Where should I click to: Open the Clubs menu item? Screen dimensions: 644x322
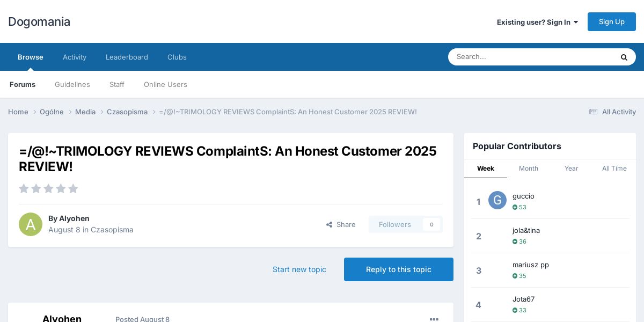(177, 57)
